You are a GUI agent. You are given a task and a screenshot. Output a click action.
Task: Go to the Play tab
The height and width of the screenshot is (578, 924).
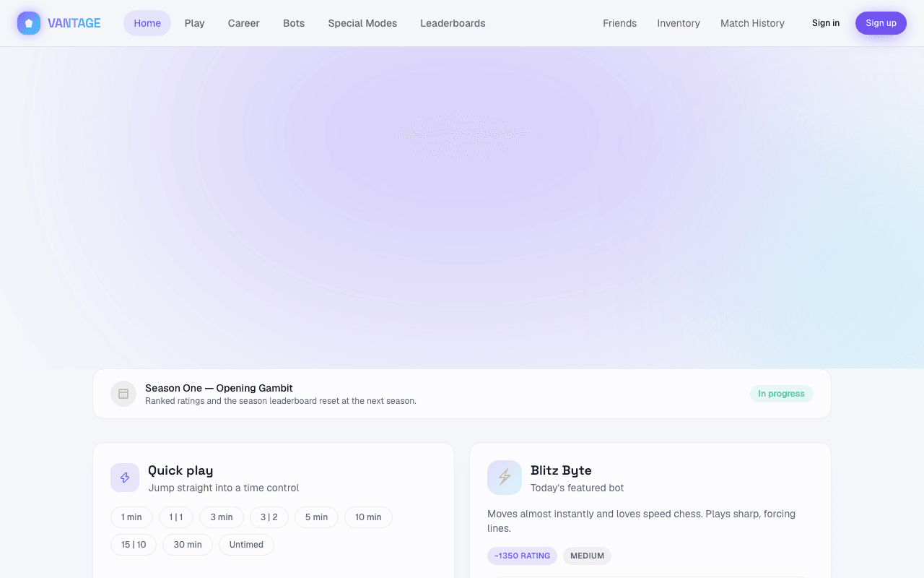click(x=195, y=23)
